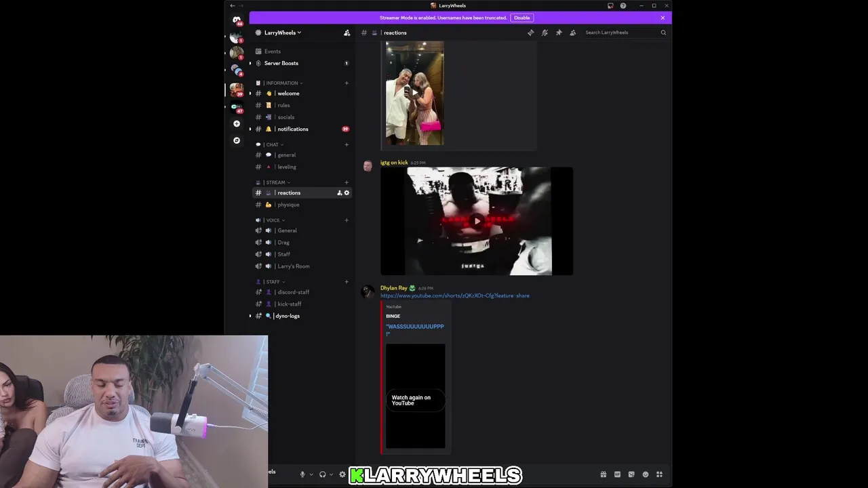Viewport: 868px width, 488px height.
Task: Dismiss the Streamer Mode banner
Action: 663,18
